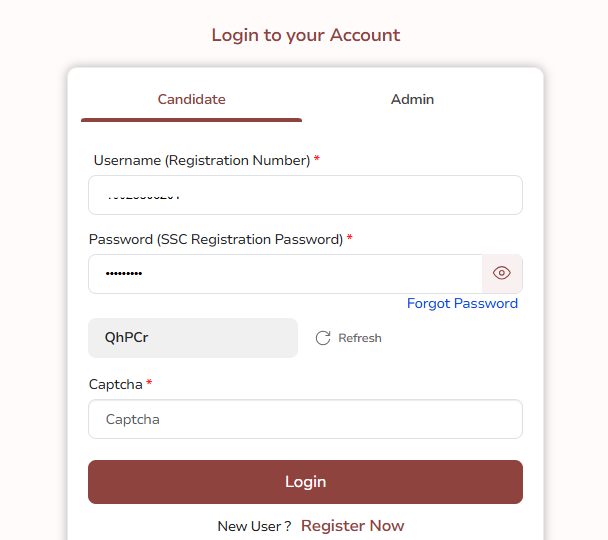
Task: Open the Admin login tab
Action: (x=412, y=99)
